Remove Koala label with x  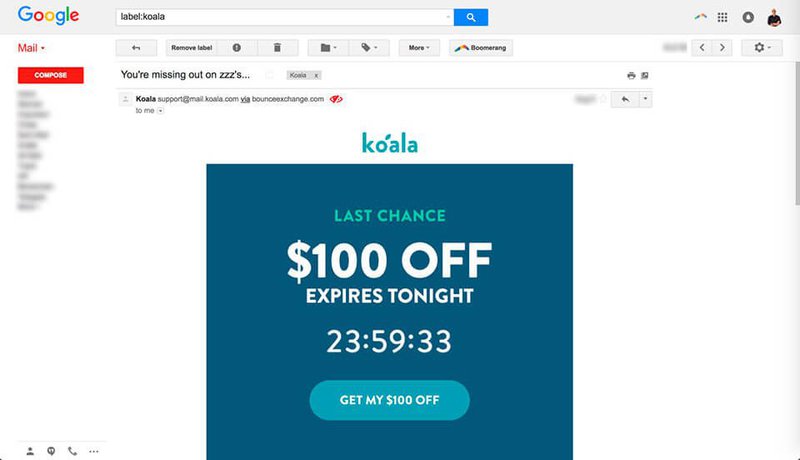(316, 75)
